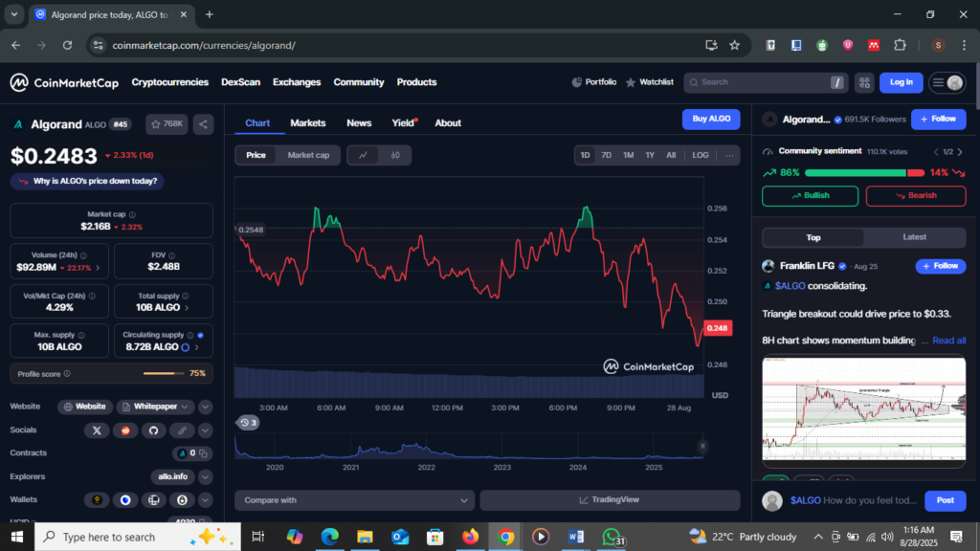Open Firefox from the taskbar
980x551 pixels.
[470, 537]
